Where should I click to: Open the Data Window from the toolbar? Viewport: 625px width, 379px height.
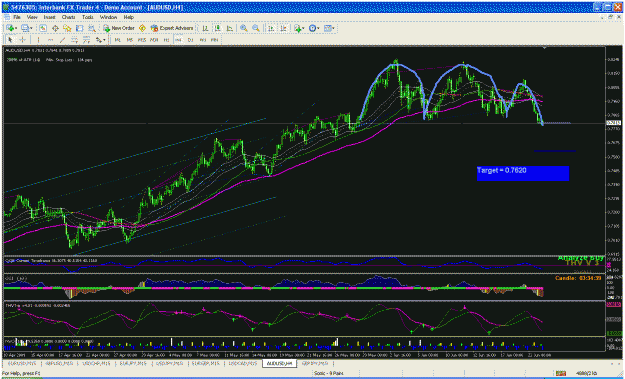(x=55, y=28)
